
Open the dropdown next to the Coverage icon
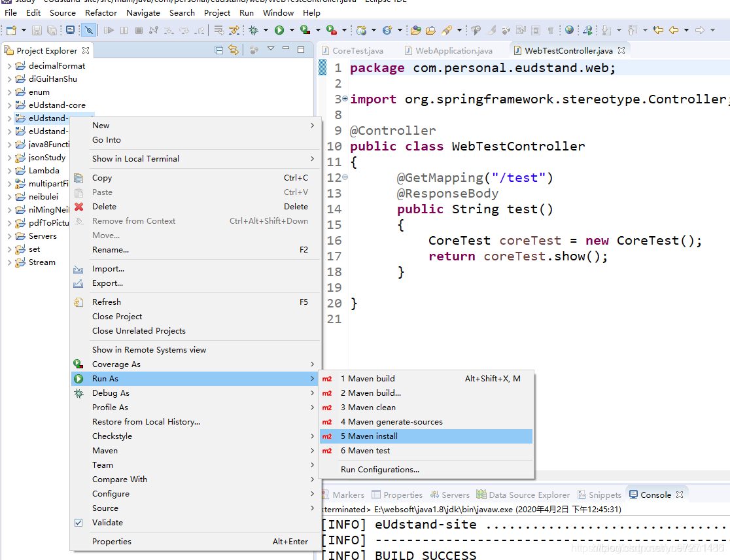click(318, 30)
